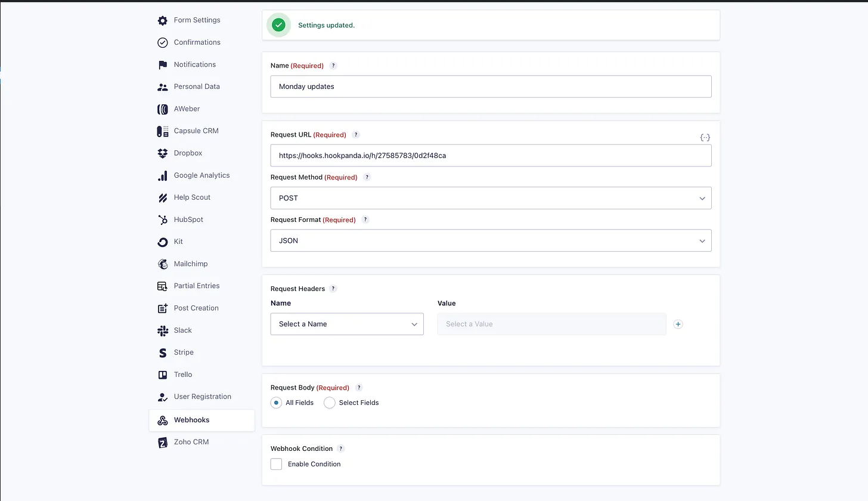Click the Dropbox icon in sidebar
The width and height of the screenshot is (868, 501).
click(162, 153)
